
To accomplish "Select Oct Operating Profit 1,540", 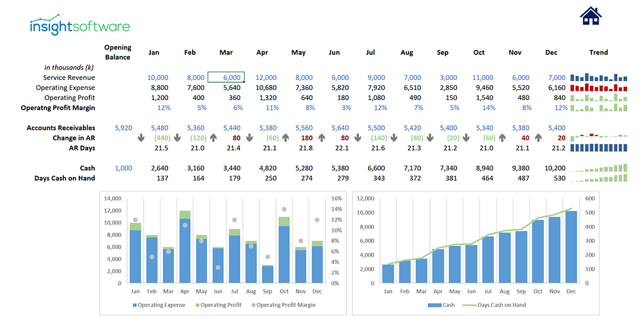I will 485,98.
